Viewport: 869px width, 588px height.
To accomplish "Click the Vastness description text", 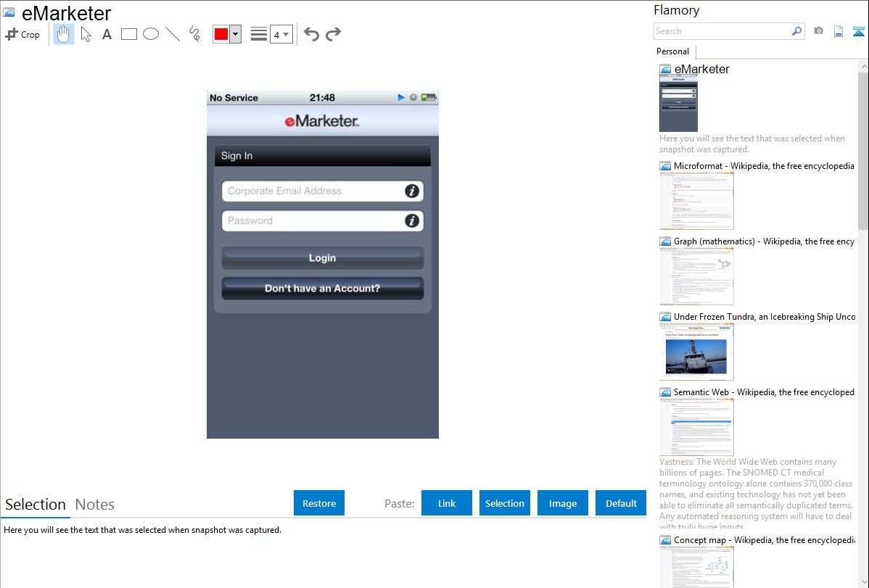I will coord(756,494).
